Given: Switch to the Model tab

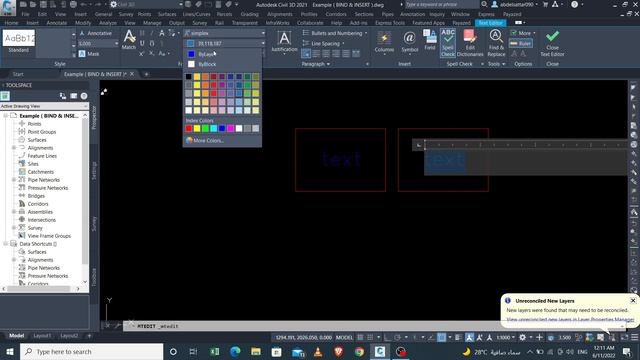Looking at the screenshot, I should (16, 336).
